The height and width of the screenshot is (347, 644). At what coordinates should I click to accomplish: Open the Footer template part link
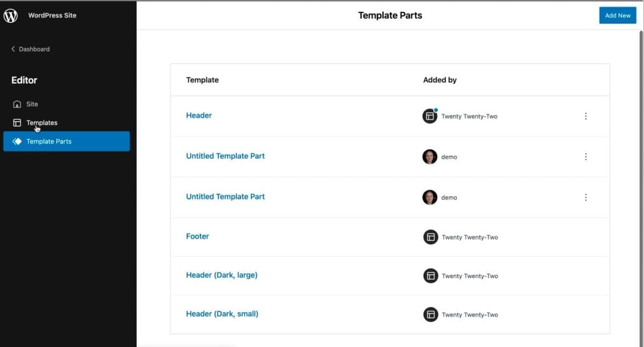coord(197,236)
